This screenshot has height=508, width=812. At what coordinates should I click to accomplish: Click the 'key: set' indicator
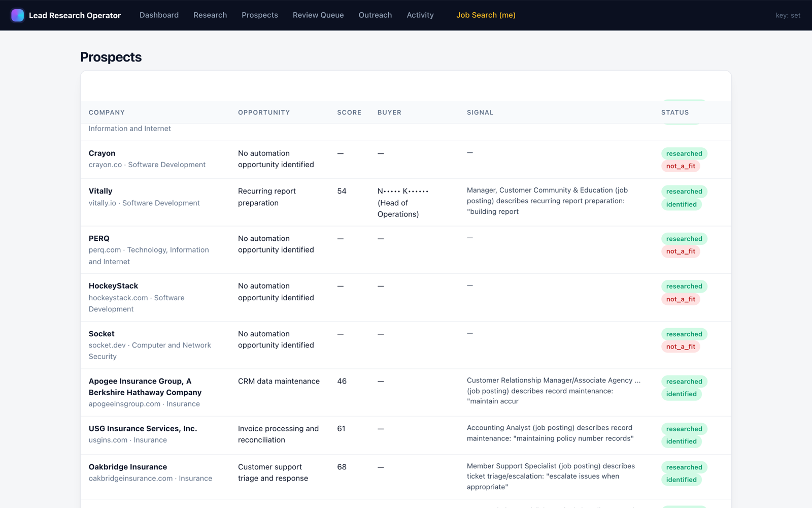click(788, 15)
